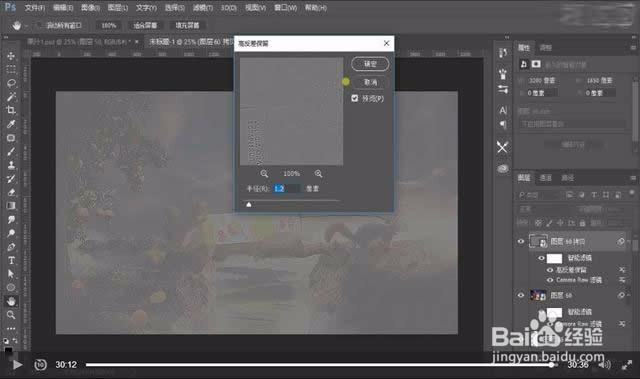Switch to the Paths tab
This screenshot has width=640, height=379.
tap(567, 178)
